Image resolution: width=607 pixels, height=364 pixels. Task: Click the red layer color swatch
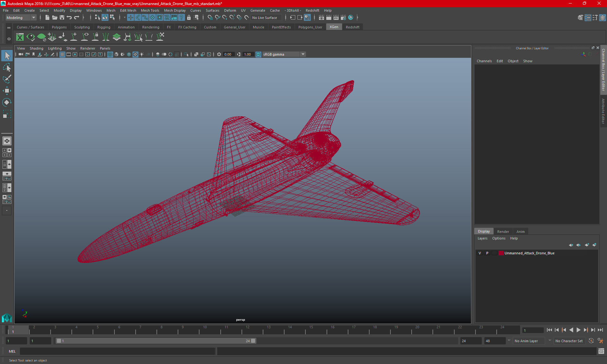point(501,253)
